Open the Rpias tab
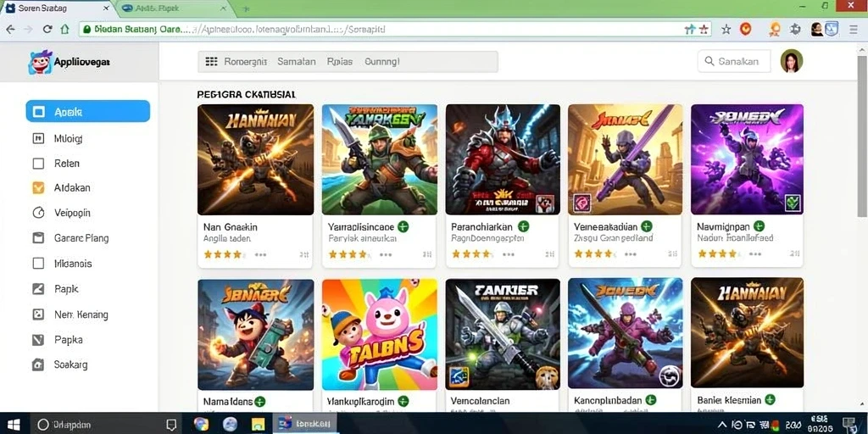Viewport: 868px width, 434px height. 340,61
